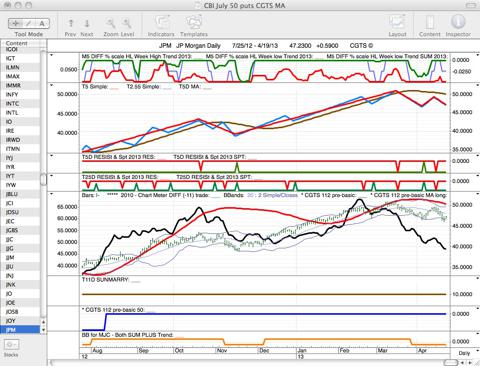Go to the next chart with Next
This screenshot has width=480, height=366.
pos(87,23)
